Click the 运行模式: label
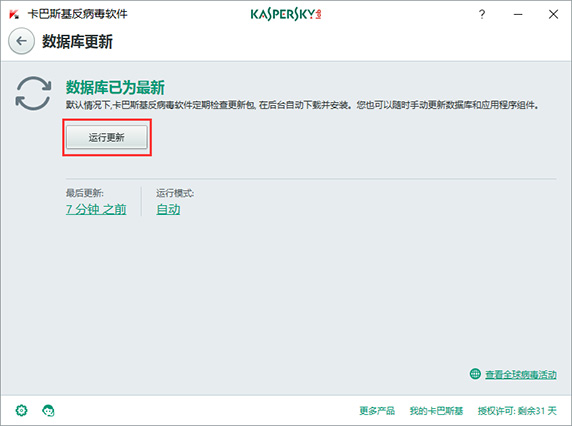The width and height of the screenshot is (572, 426). tap(175, 193)
